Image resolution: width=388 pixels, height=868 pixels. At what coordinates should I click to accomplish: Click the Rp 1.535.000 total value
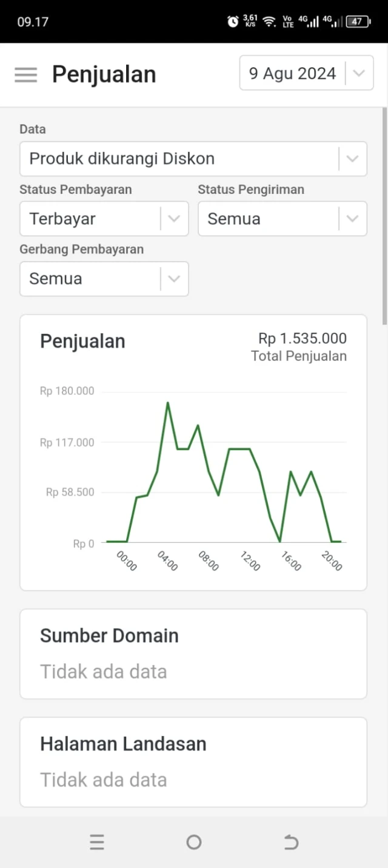pos(303,339)
